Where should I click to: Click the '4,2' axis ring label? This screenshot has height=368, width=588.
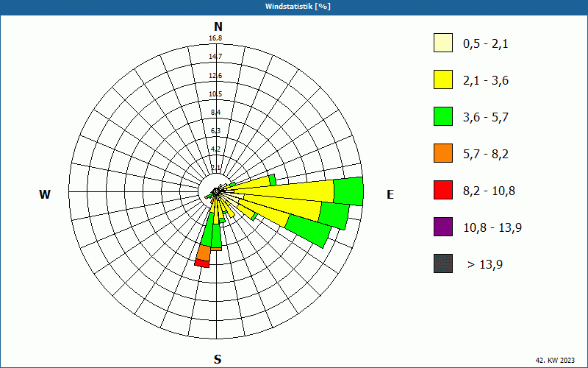(215, 149)
